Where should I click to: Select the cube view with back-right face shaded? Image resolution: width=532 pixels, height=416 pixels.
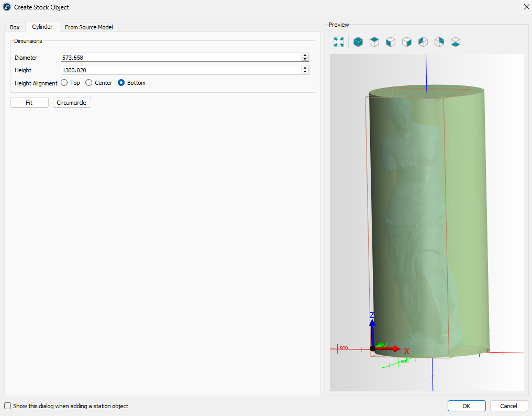click(439, 42)
